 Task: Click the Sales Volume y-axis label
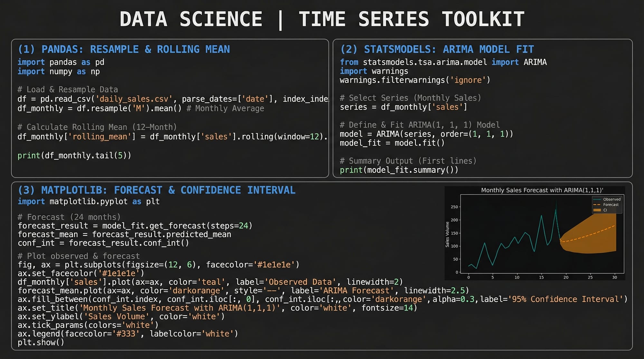447,235
